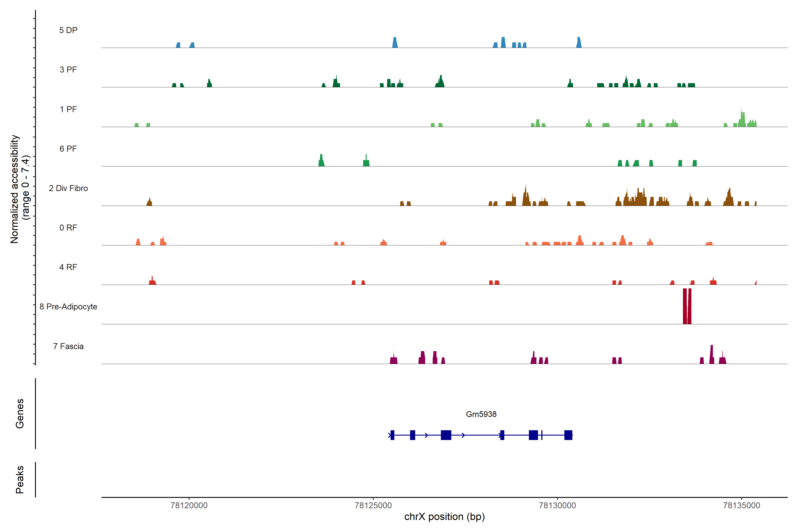Select the 3 PF track label
The height and width of the screenshot is (532, 798).
coord(68,70)
